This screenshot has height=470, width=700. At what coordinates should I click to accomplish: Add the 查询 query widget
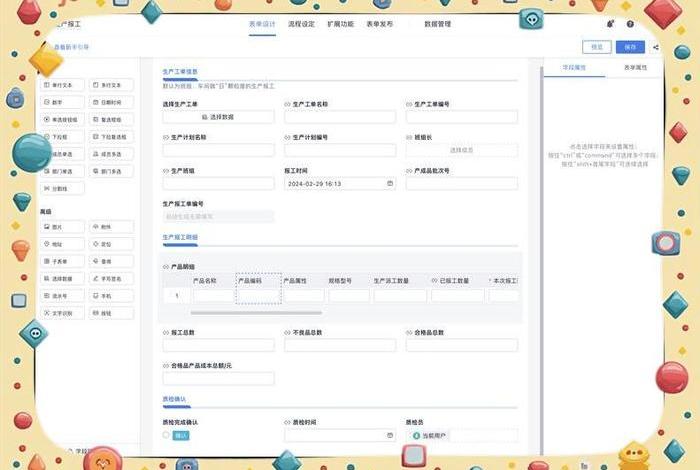pyautogui.click(x=111, y=261)
